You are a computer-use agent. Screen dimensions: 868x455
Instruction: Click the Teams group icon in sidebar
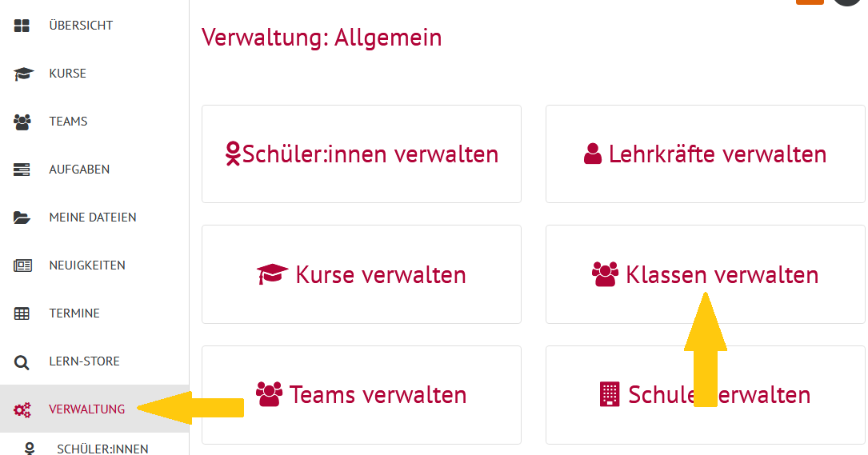pyautogui.click(x=22, y=122)
